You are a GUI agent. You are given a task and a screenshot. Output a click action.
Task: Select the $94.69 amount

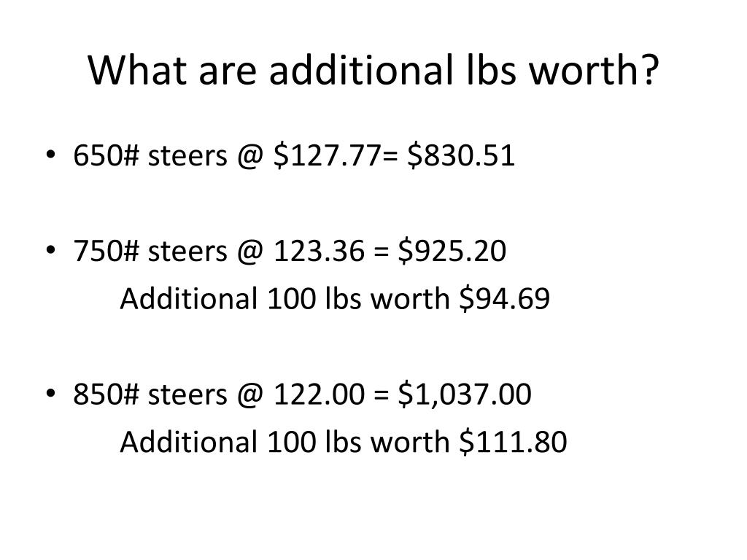[505, 298]
